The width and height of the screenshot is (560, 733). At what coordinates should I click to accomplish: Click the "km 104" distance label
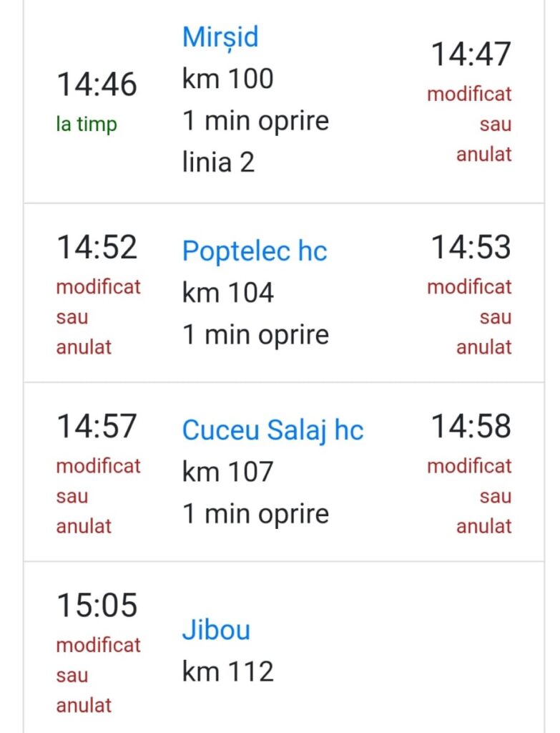pyautogui.click(x=227, y=293)
